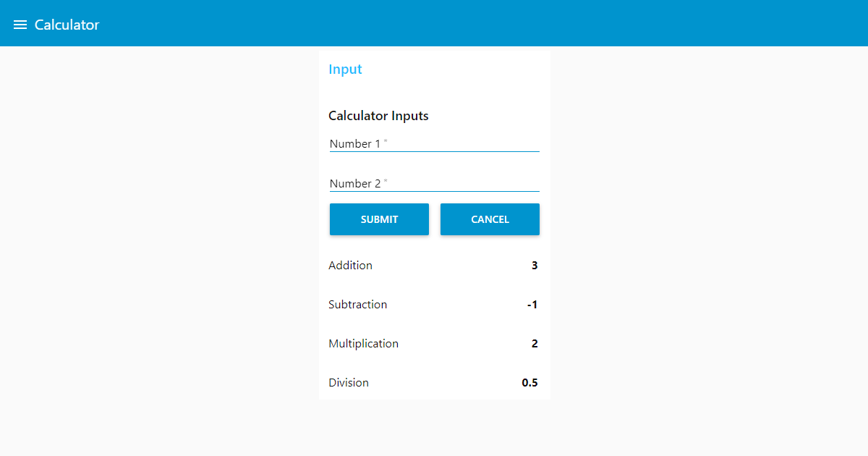868x456 pixels.
Task: Click the Number 2 field underline
Action: [x=434, y=192]
